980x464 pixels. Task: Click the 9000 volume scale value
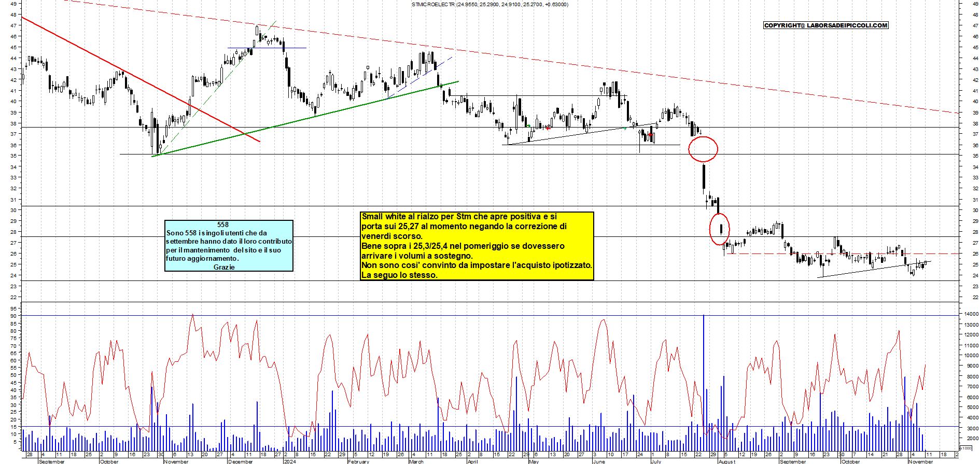coord(972,366)
